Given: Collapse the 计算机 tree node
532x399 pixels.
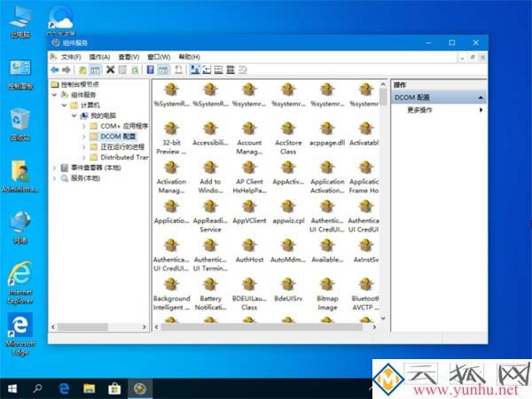Looking at the screenshot, I should pos(64,106).
